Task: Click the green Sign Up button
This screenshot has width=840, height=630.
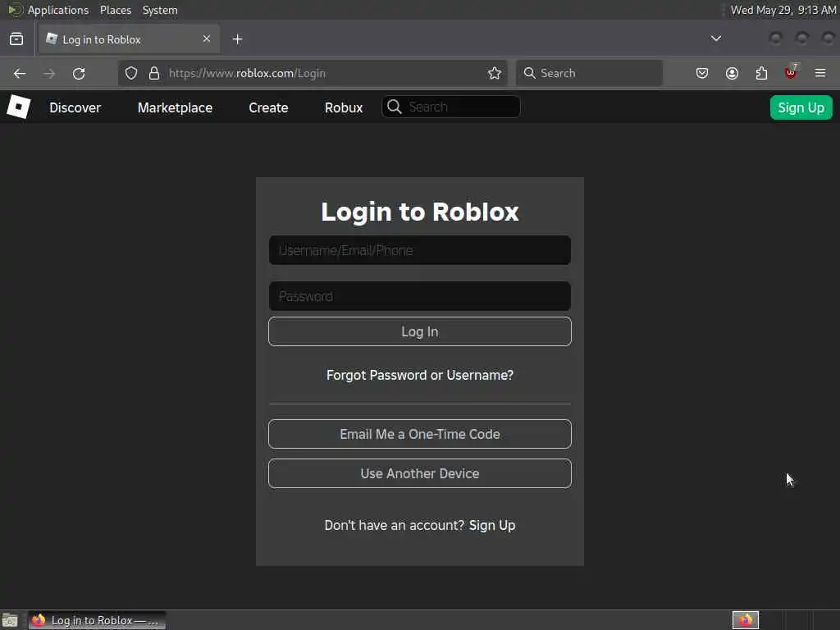Action: click(x=801, y=107)
